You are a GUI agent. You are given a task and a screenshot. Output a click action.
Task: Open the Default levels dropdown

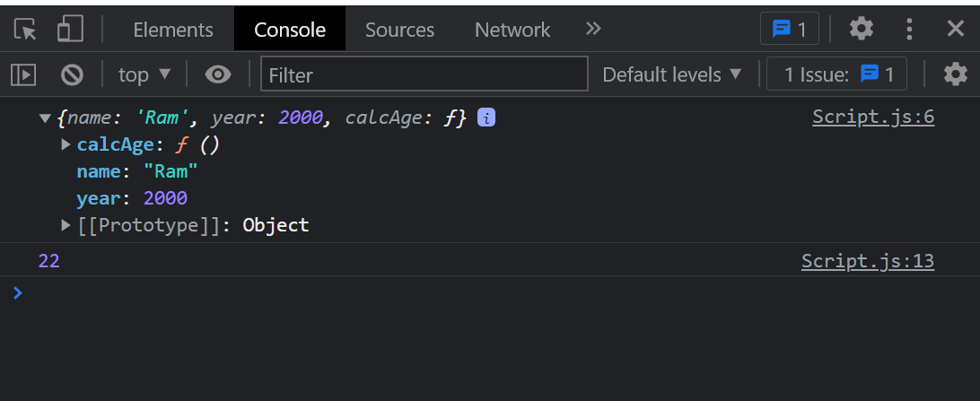pyautogui.click(x=672, y=75)
